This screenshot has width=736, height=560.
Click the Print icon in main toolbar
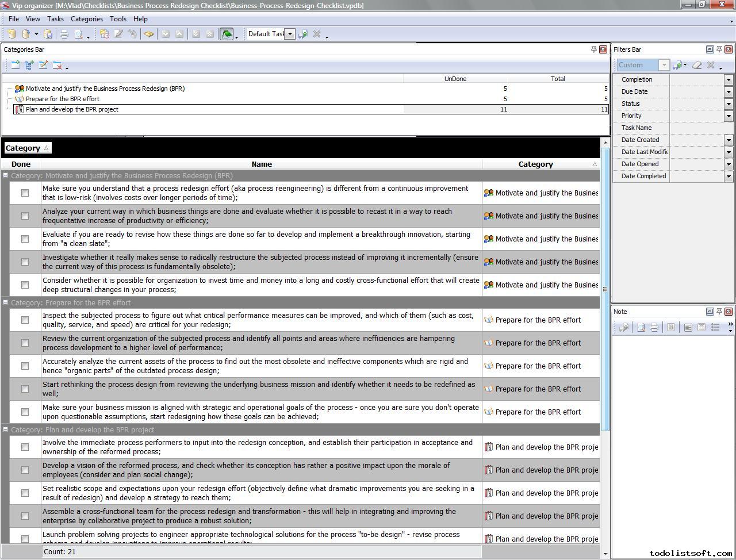[64, 34]
